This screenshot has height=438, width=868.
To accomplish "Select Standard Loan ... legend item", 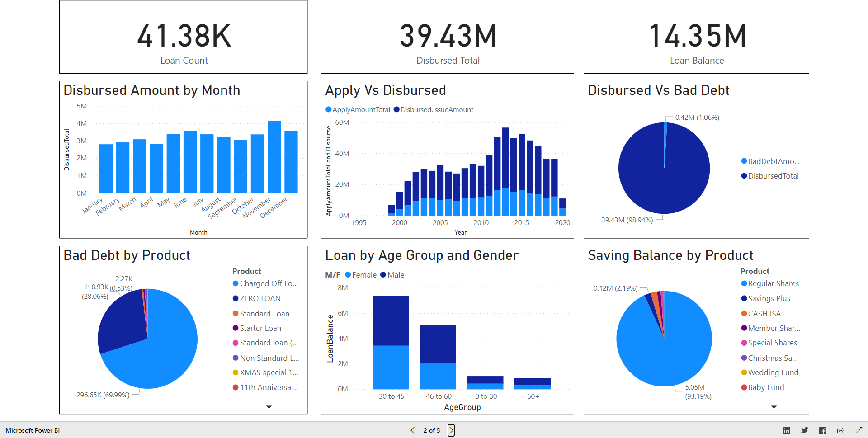I will coord(265,314).
